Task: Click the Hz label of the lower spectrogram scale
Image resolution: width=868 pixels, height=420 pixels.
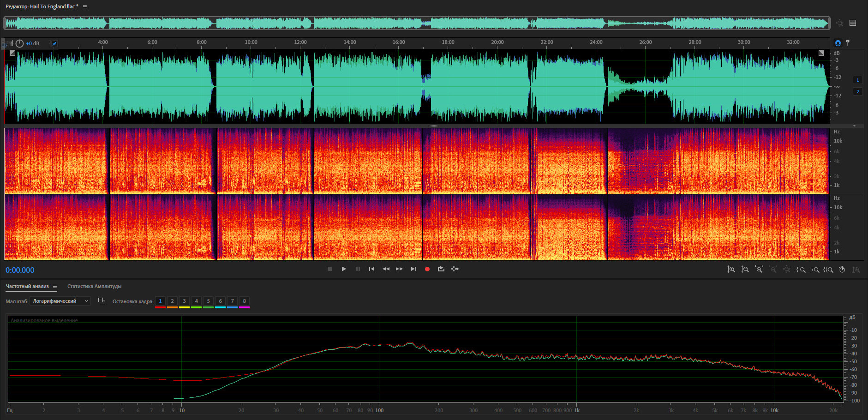Action: click(x=837, y=198)
